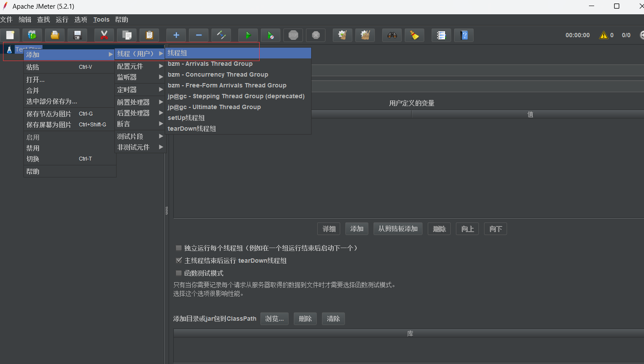This screenshot has height=364, width=644.
Task: Click the yellow warning triangle log icon
Action: (604, 35)
